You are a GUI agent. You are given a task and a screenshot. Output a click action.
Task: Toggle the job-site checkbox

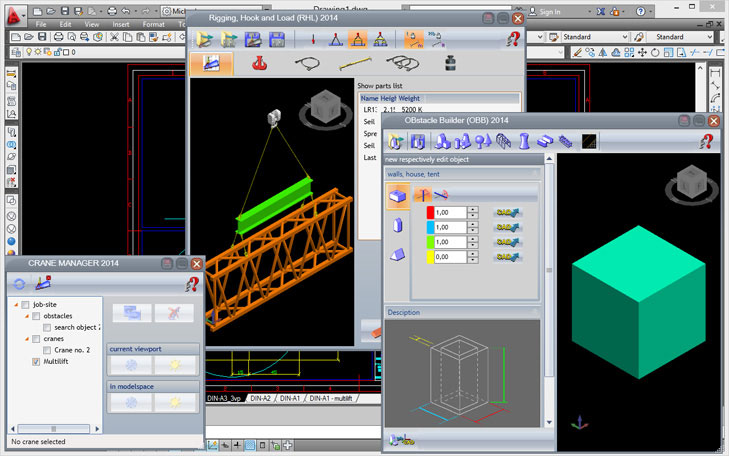pos(26,305)
